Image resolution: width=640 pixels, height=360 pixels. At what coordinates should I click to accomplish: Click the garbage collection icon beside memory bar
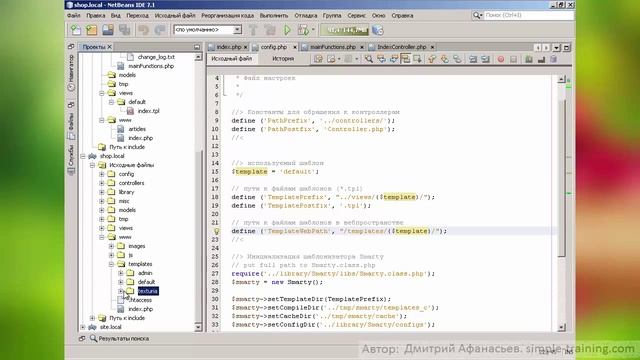point(378,30)
